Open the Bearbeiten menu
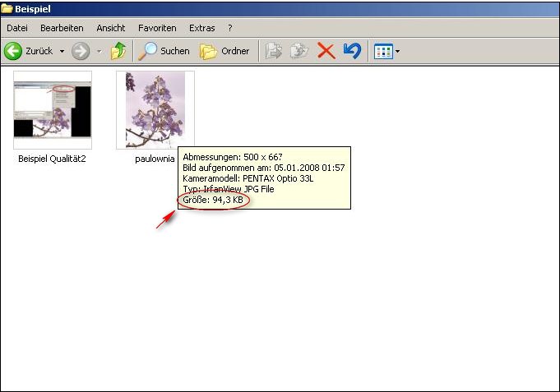The height and width of the screenshot is (392, 560). [61, 28]
